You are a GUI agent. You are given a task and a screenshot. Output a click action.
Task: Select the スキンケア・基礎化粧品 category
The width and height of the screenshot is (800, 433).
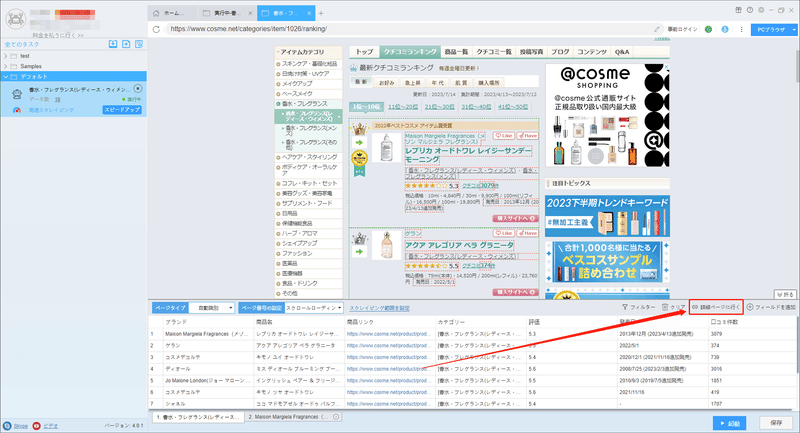click(309, 64)
